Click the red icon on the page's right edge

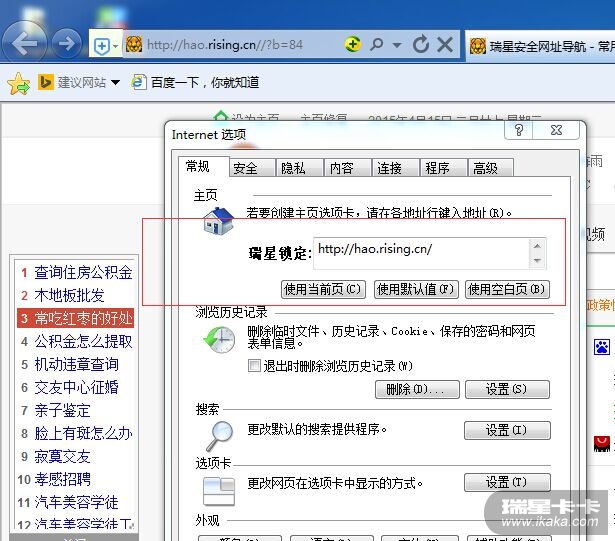pos(602,444)
